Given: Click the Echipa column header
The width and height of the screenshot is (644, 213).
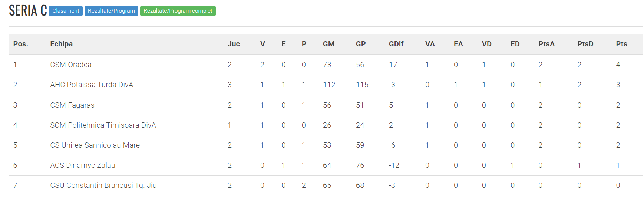Looking at the screenshot, I should (x=62, y=44).
